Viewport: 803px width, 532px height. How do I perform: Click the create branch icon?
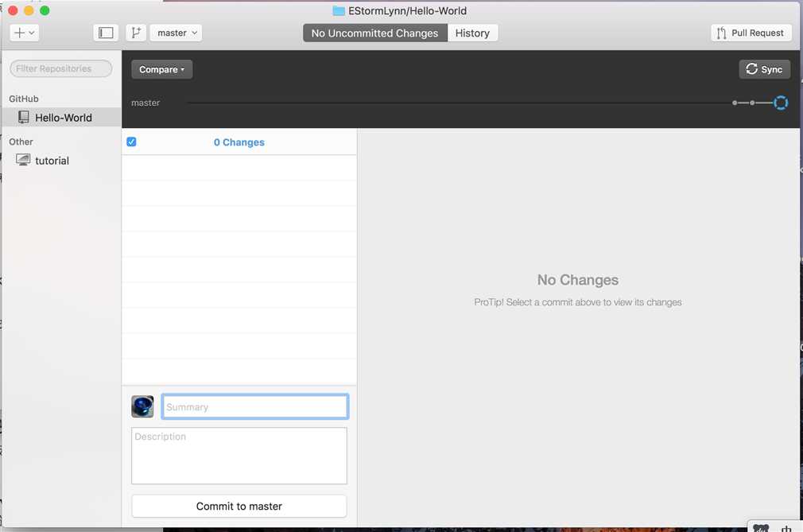pyautogui.click(x=136, y=33)
